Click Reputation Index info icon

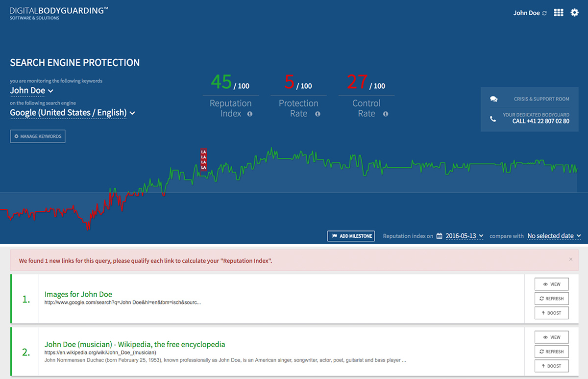(x=250, y=114)
